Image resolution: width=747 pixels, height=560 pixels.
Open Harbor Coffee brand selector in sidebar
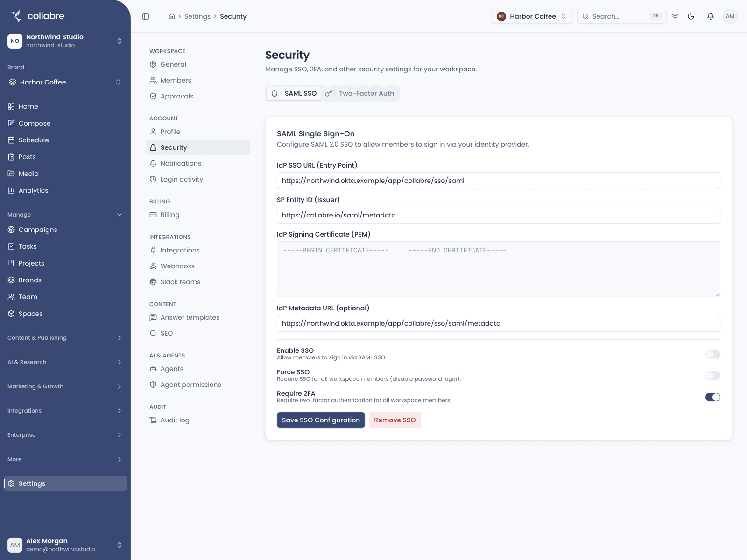[65, 82]
